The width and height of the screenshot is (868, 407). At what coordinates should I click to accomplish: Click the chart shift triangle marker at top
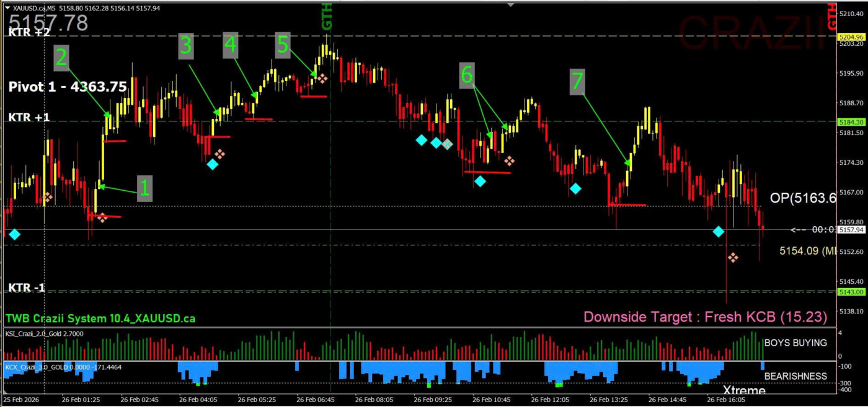[x=510, y=4]
